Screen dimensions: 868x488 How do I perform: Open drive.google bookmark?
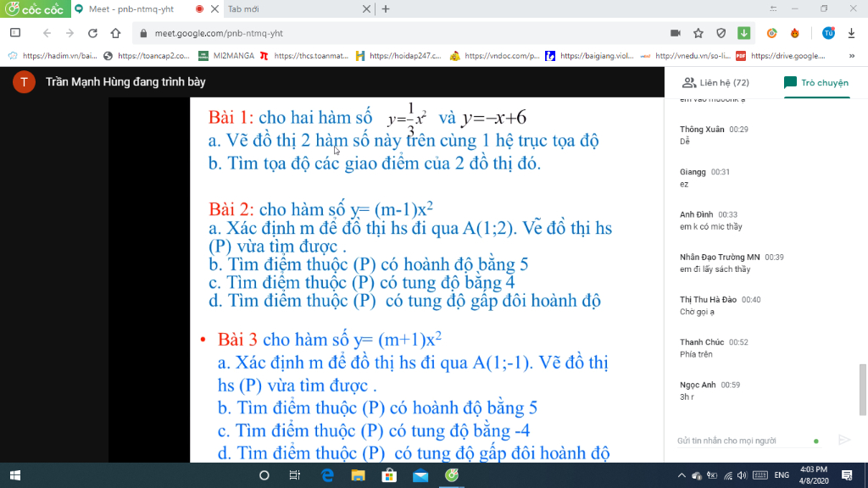781,55
